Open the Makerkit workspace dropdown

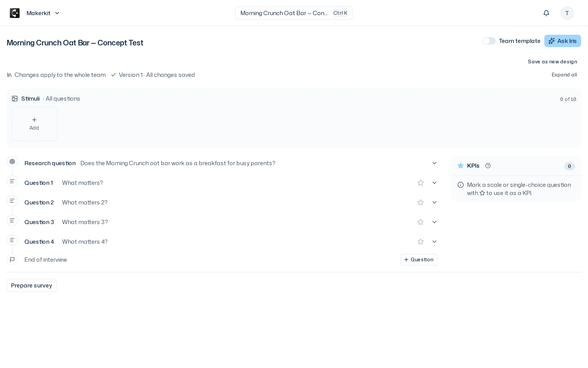(43, 13)
